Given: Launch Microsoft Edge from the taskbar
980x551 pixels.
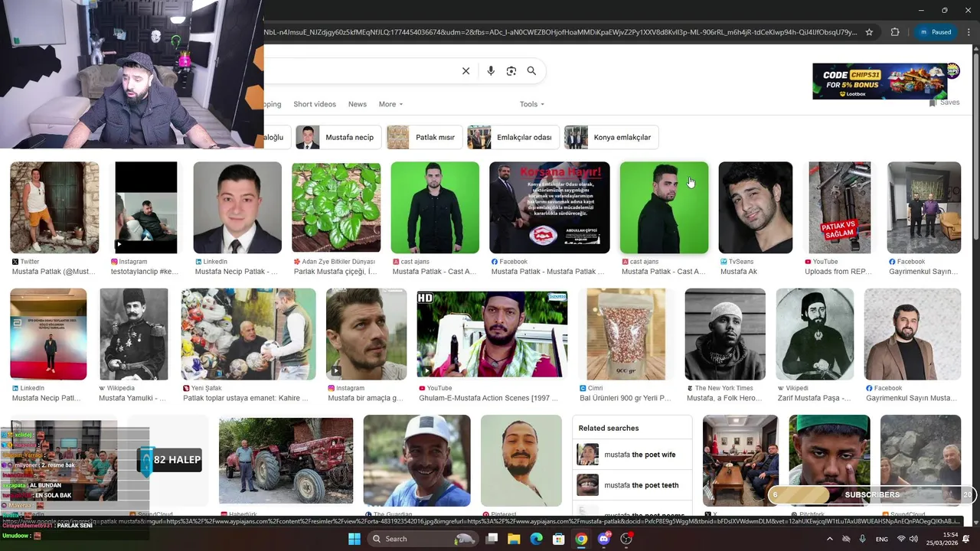Looking at the screenshot, I should tap(537, 539).
